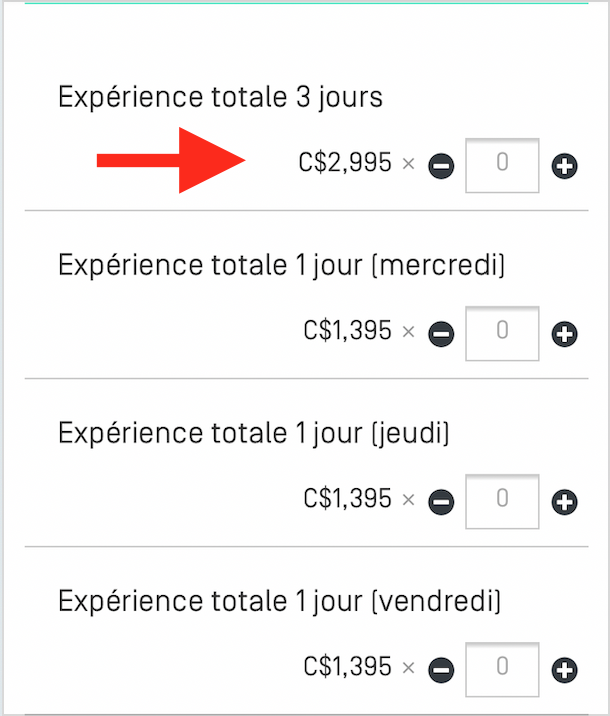This screenshot has width=610, height=716.
Task: Click plus icon for jeudi ticket
Action: coord(564,502)
